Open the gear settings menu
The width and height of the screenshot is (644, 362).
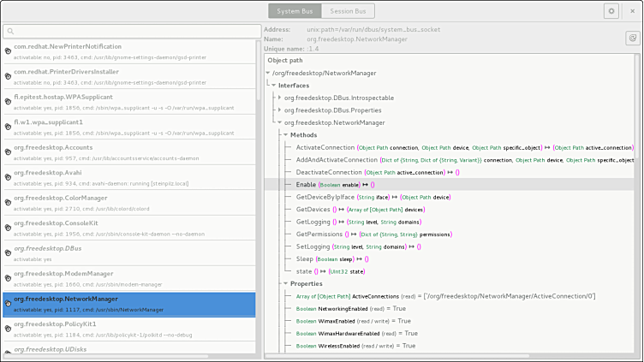611,11
